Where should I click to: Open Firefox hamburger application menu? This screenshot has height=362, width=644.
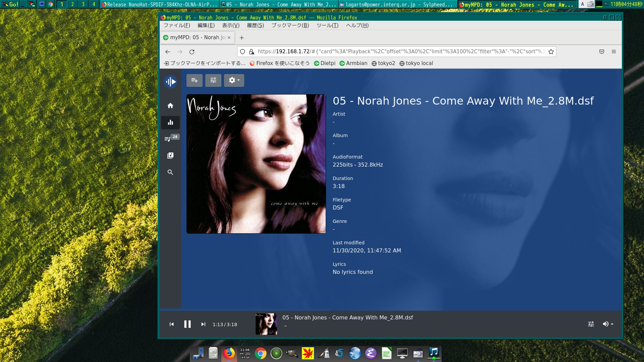pyautogui.click(x=614, y=52)
